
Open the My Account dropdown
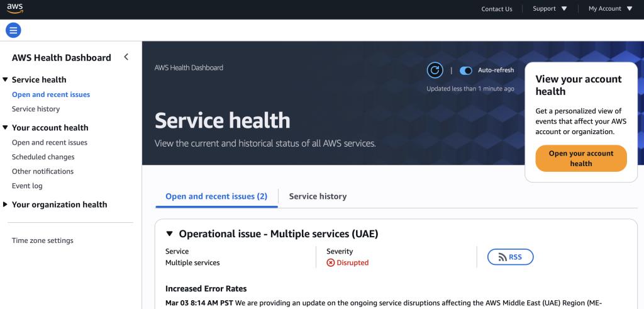pyautogui.click(x=610, y=9)
